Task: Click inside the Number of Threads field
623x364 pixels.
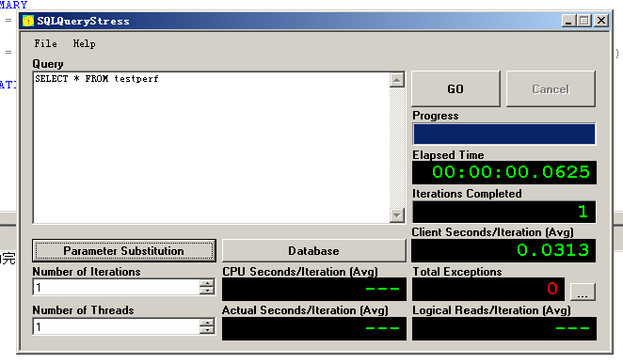Action: (x=117, y=326)
